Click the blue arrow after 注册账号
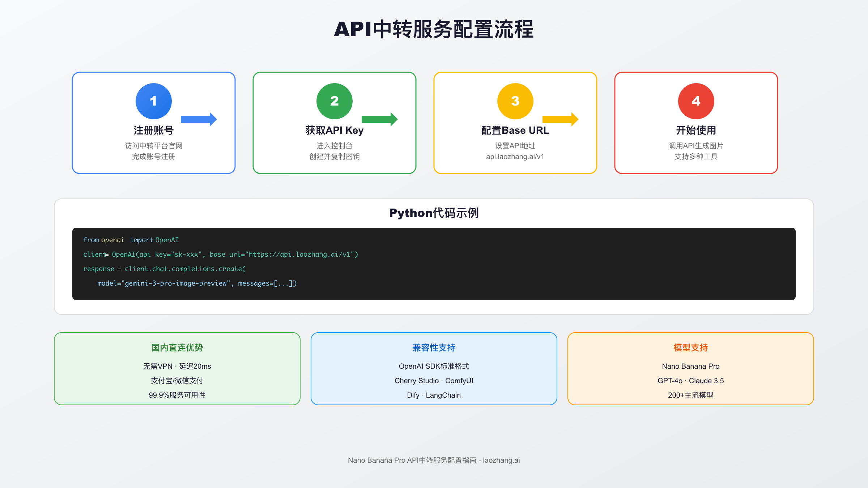 tap(199, 119)
